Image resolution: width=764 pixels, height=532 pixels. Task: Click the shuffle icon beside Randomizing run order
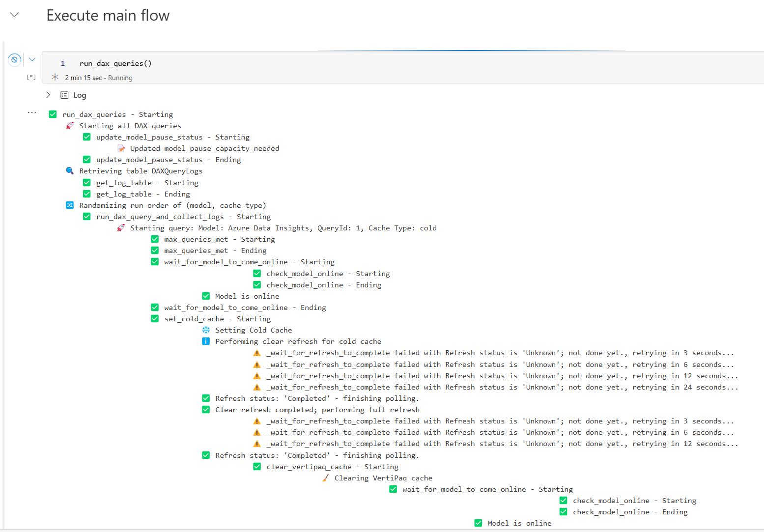click(70, 205)
